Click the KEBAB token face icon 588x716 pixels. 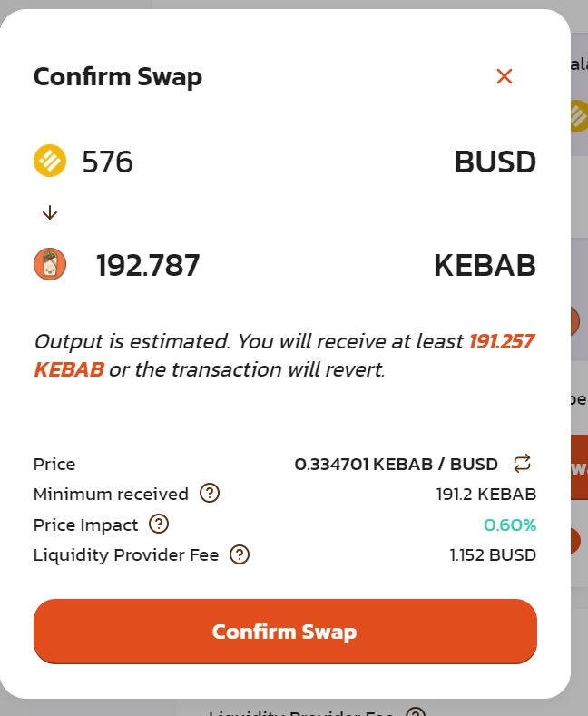50,265
